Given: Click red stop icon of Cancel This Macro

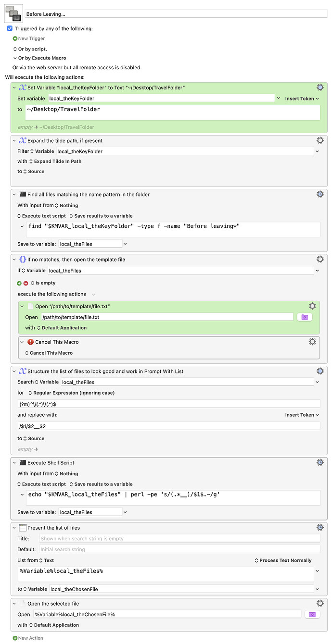Looking at the screenshot, I should click(30, 342).
